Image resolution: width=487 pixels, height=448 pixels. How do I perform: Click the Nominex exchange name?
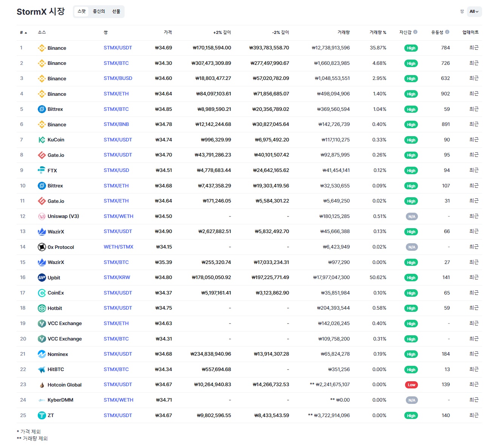point(58,354)
